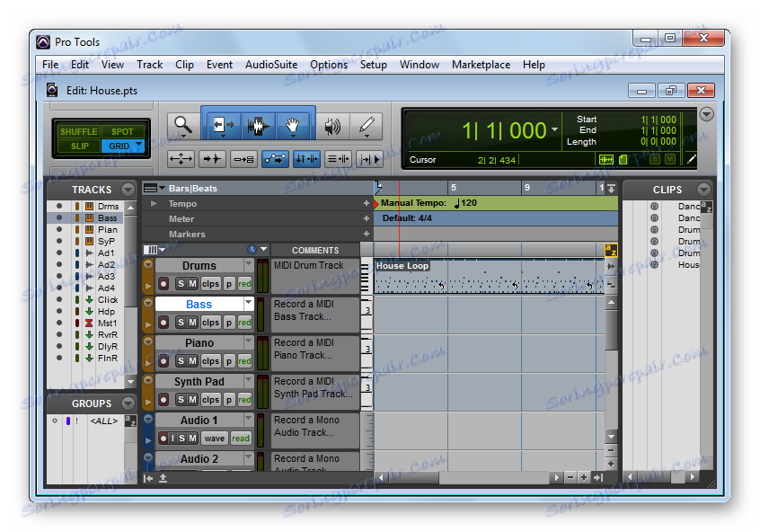Viewport: 760px width, 532px height.
Task: Open the Options menu
Action: click(x=329, y=65)
